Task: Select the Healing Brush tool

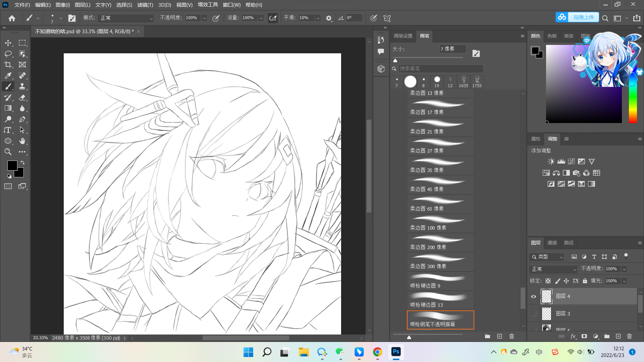Action: click(22, 75)
